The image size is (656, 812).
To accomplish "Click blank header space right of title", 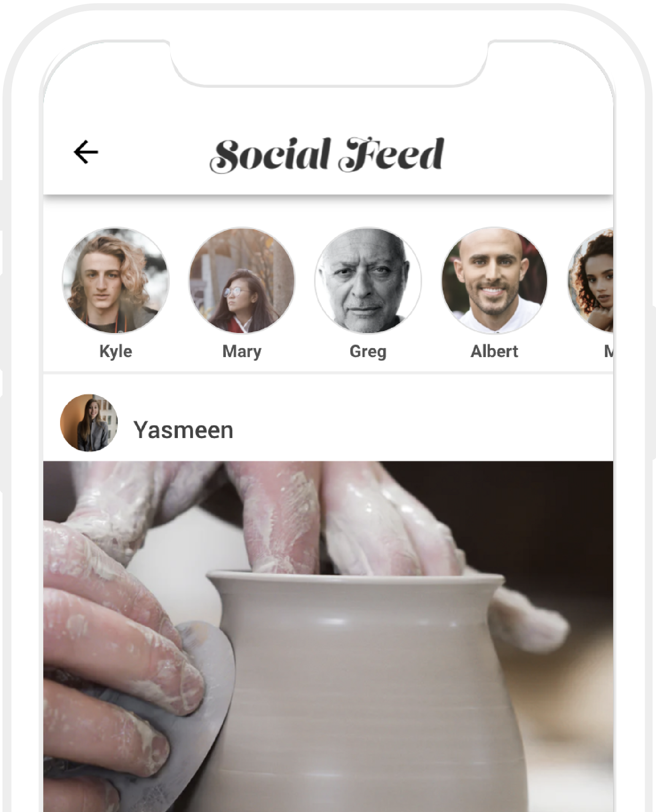I will (529, 155).
